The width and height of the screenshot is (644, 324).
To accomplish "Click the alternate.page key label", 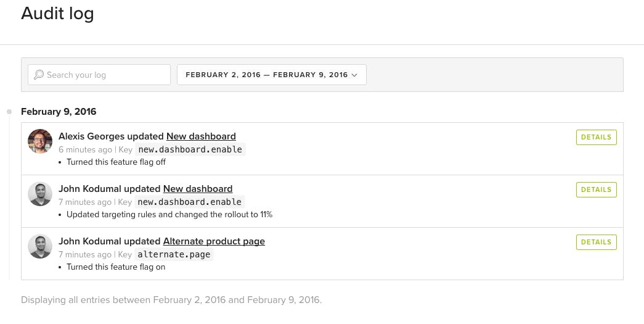I will (x=174, y=254).
